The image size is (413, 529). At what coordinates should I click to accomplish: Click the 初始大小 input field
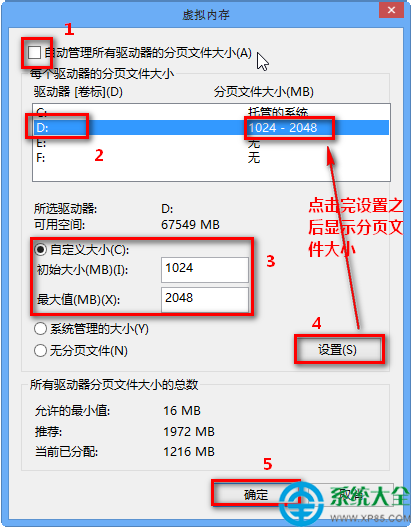[205, 270]
